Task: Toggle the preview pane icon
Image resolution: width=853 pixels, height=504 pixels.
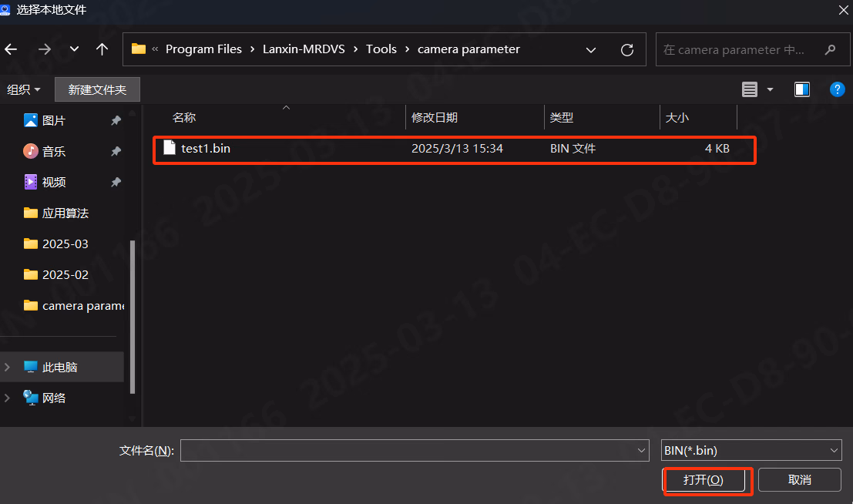Action: point(802,89)
